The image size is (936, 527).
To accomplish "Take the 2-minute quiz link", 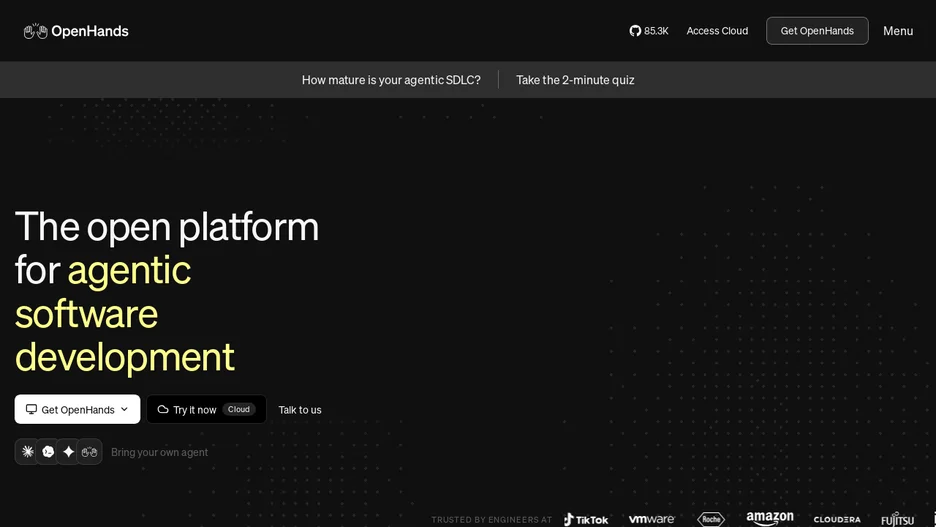I will tap(575, 80).
